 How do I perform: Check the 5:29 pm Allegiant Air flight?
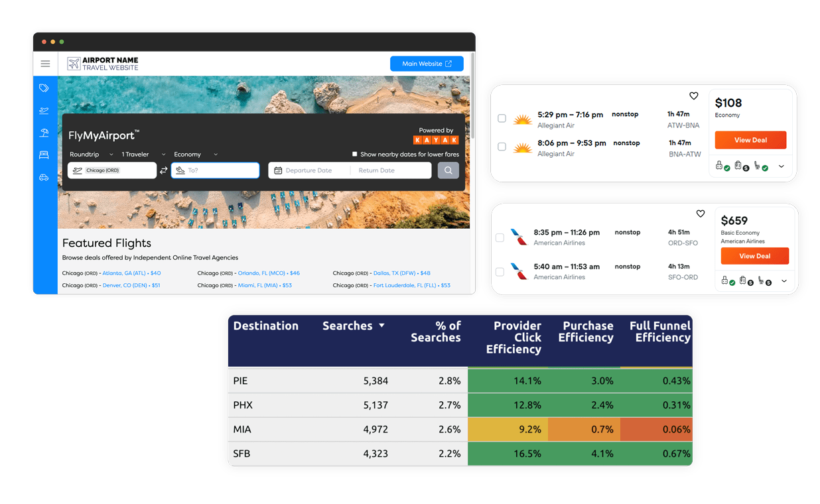[502, 119]
